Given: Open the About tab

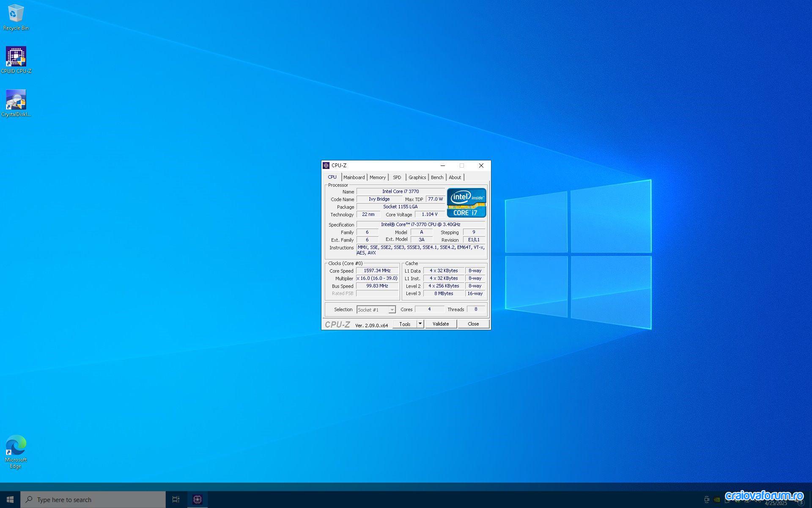Looking at the screenshot, I should click(455, 177).
